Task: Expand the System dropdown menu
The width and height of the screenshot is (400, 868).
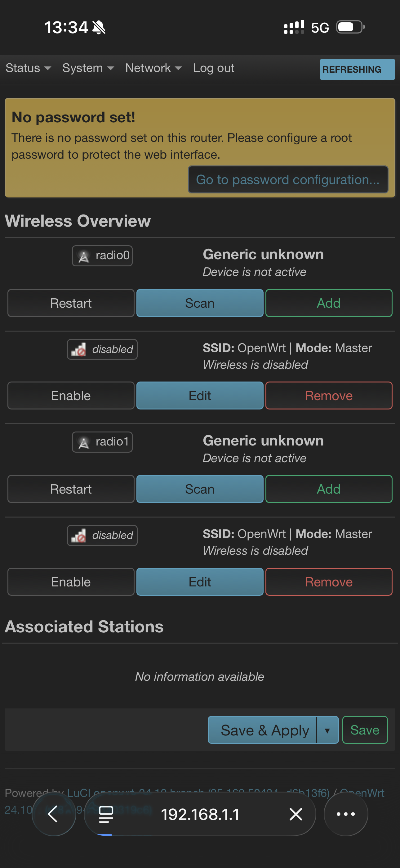Action: point(88,68)
